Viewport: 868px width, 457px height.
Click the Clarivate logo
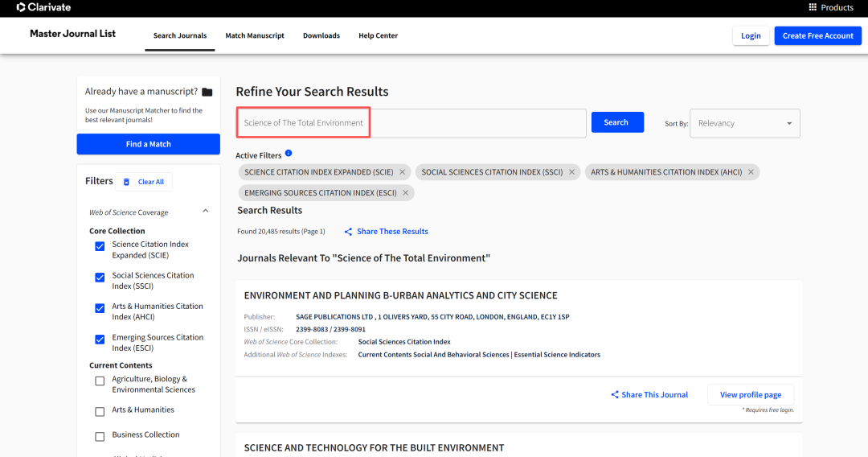coord(43,7)
